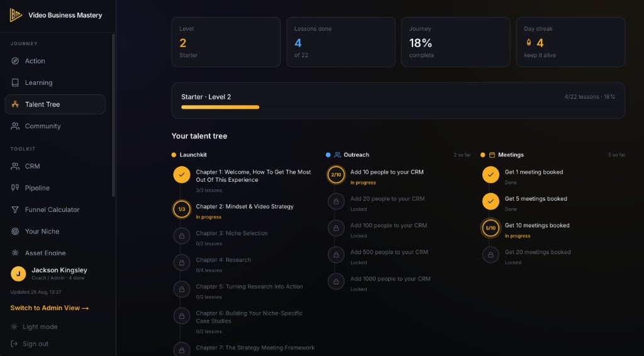Select Chapter 7: The Strategy Meeting Framework
This screenshot has width=644, height=356.
point(255,348)
